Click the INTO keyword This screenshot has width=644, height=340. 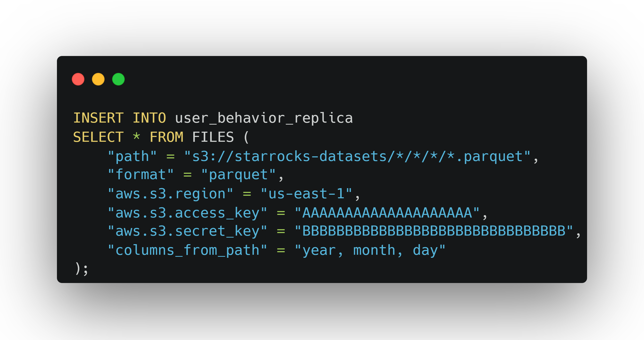pyautogui.click(x=149, y=118)
